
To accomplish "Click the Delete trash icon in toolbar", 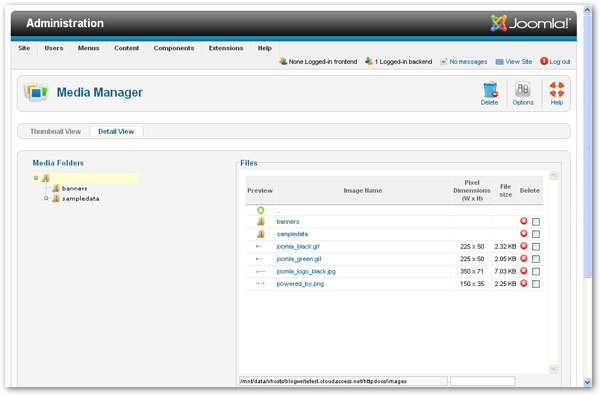I will coord(490,90).
